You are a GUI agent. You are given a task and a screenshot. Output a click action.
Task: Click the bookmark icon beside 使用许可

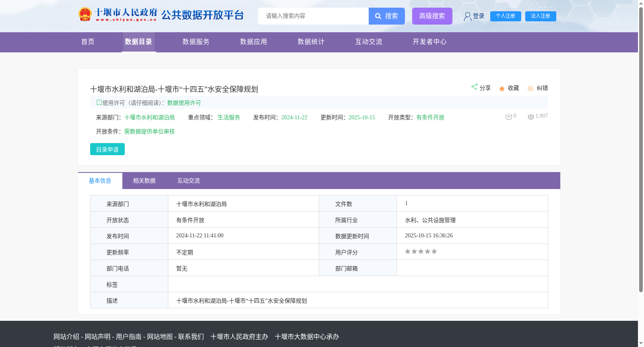[99, 102]
